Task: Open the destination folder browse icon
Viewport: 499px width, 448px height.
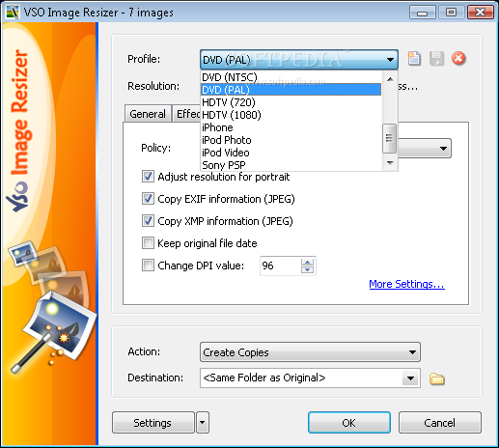Action: point(437,378)
